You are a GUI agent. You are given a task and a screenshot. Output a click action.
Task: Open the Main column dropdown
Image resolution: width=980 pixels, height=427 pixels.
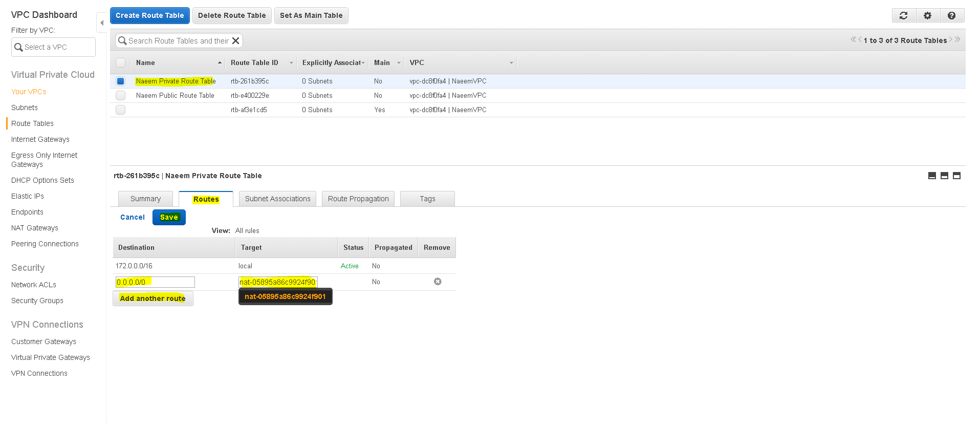(399, 63)
